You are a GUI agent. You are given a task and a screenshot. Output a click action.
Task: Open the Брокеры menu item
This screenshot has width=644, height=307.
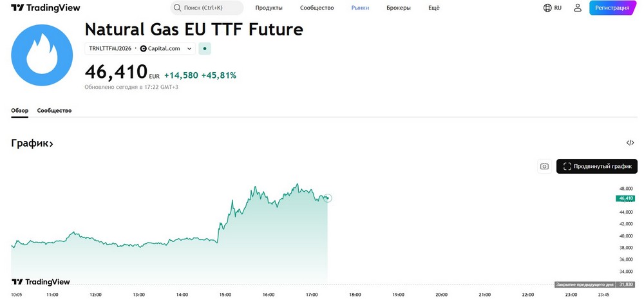(x=398, y=8)
